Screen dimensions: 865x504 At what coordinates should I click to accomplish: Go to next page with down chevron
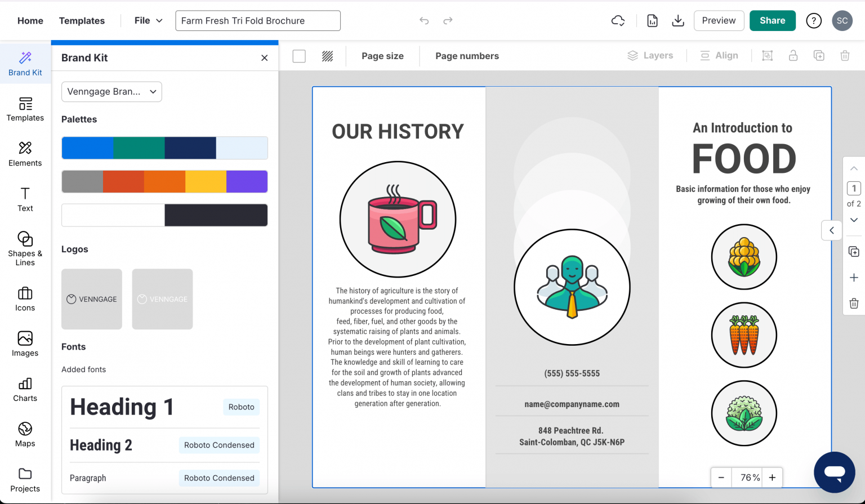pos(854,220)
